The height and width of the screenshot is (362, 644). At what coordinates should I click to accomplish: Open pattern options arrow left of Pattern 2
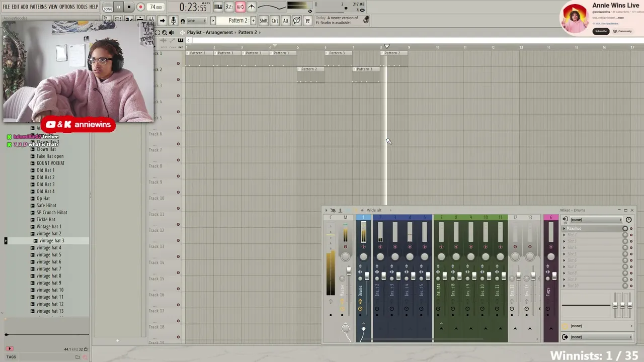click(213, 21)
